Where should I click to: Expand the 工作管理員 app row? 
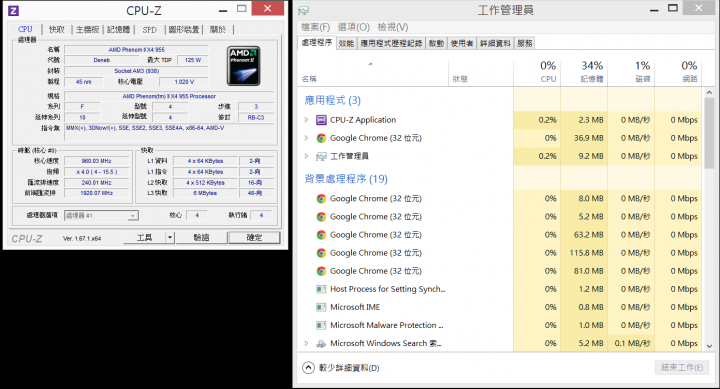tap(306, 156)
